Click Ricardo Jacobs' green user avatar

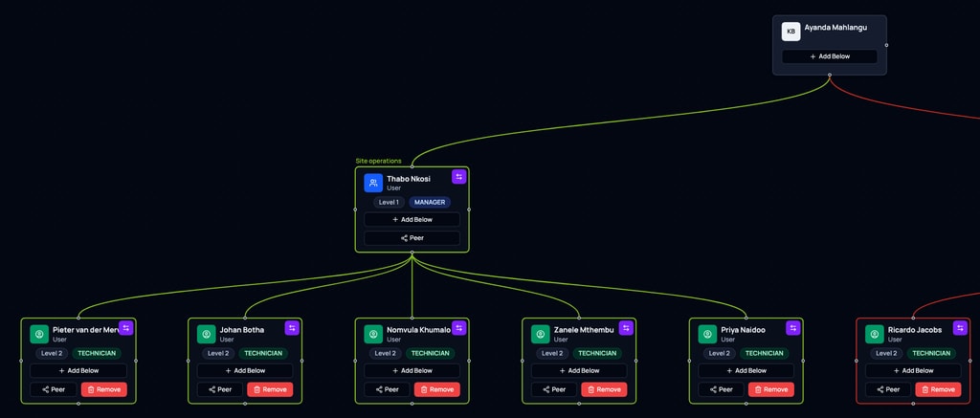coord(875,334)
